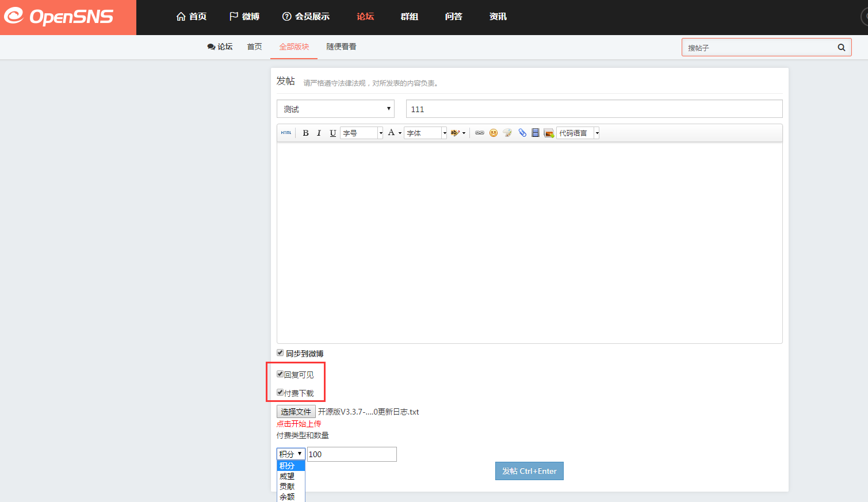Click the 选择文件 file chooser button
Screen dimensions: 868x502
point(296,412)
